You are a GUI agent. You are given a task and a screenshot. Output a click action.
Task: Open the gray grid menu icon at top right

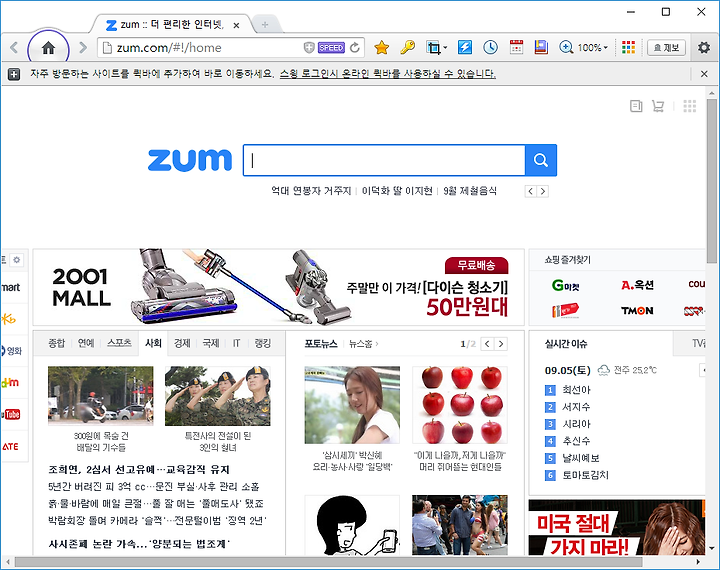click(x=690, y=106)
